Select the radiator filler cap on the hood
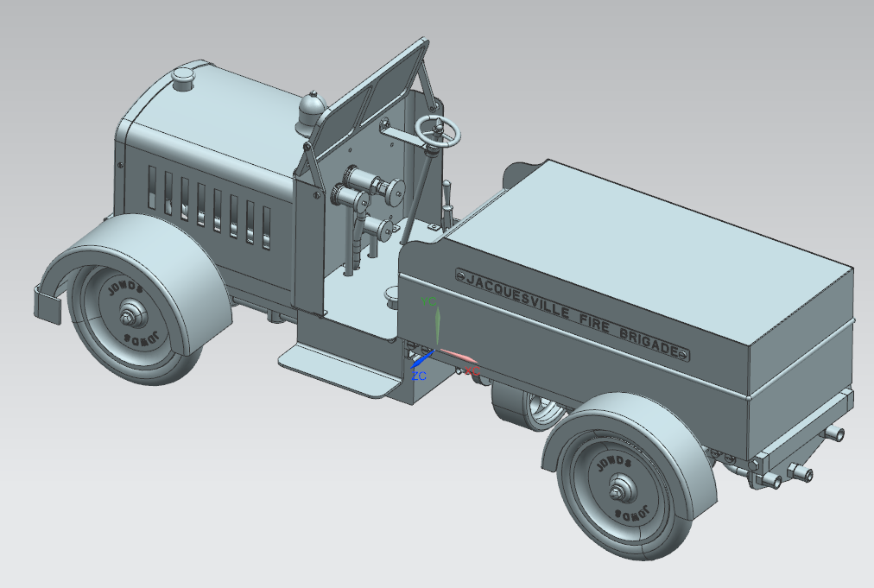Screen dimensions: 874x588 pos(183,78)
